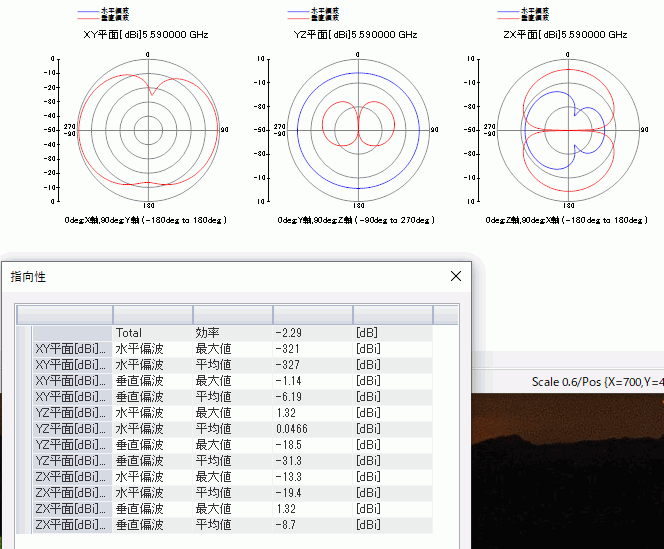Click XY平面[dBi]5.590000 GHz chart title
The image size is (664, 549).
point(149,34)
